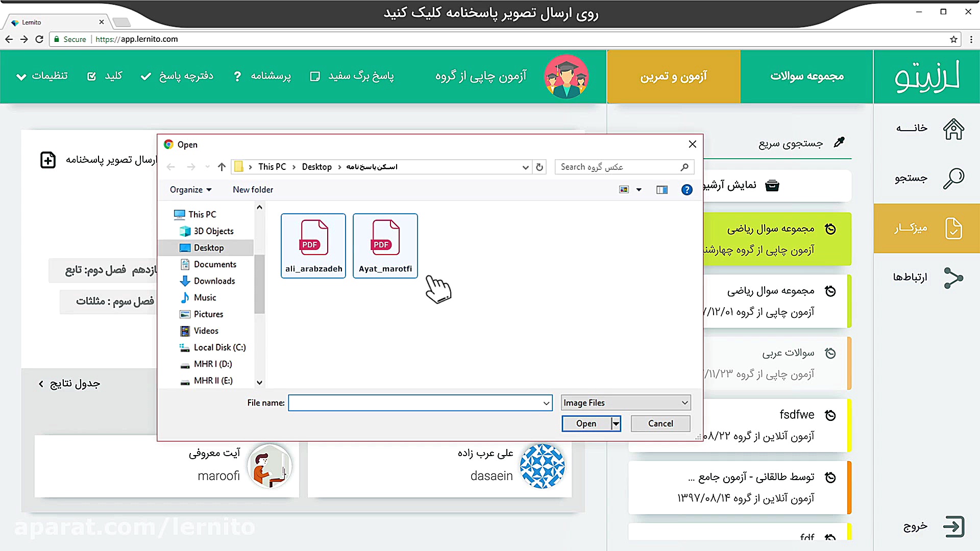Select the مجموعه سوالات tab

(x=806, y=77)
